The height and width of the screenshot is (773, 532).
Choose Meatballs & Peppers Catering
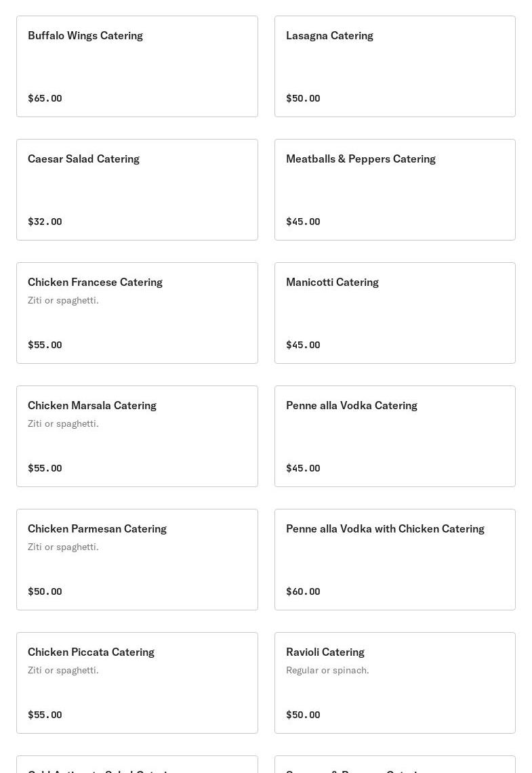(394, 190)
